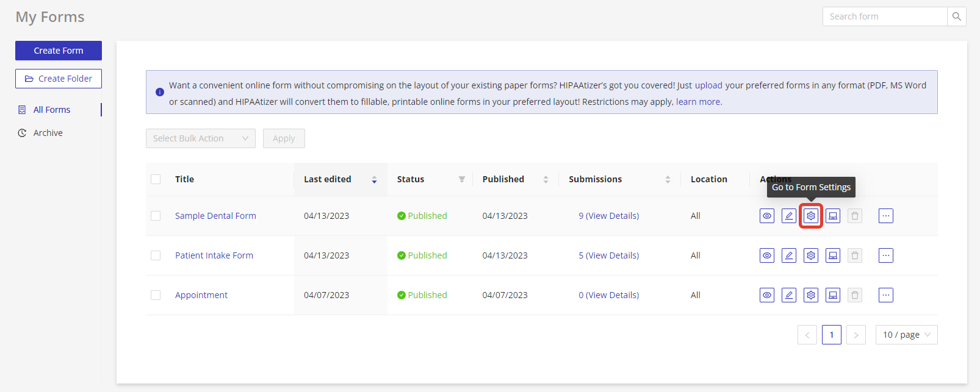980x392 pixels.
Task: Tick the Patient Intake Form row checkbox
Action: 156,255
